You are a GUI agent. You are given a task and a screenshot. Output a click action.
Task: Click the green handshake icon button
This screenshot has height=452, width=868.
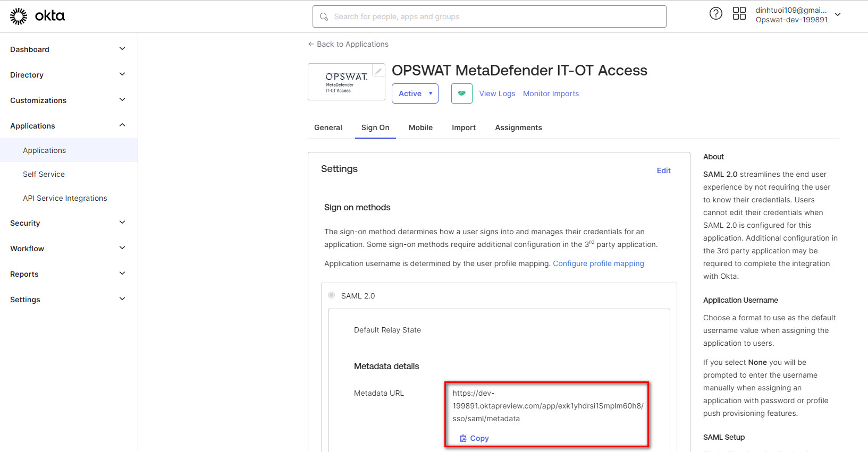click(x=461, y=93)
